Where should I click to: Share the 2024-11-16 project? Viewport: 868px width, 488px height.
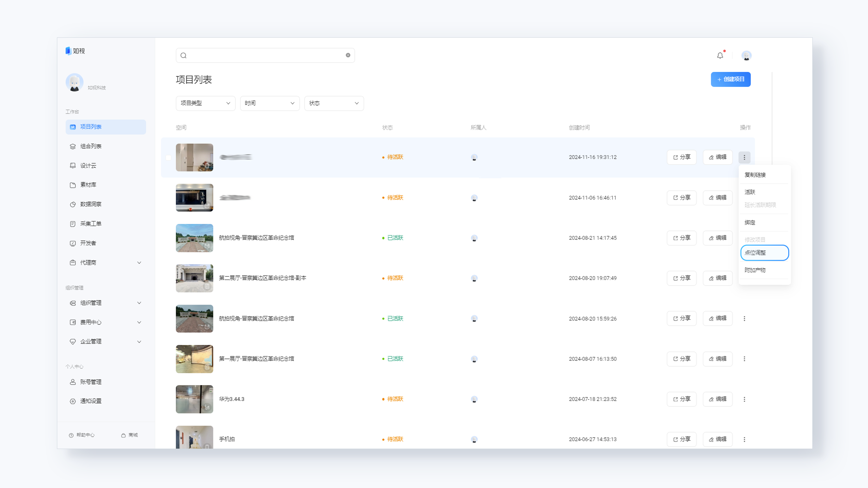681,157
